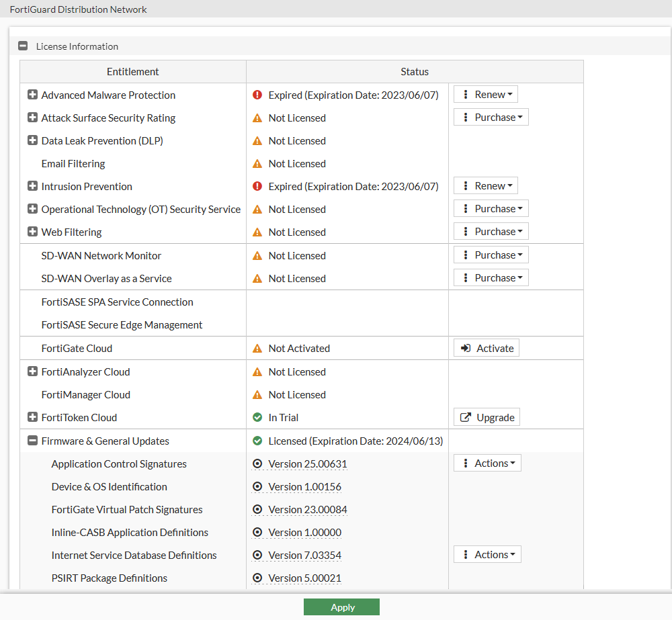Click the red Expired icon beside Advanced Malware Protection
672x620 pixels.
257,95
